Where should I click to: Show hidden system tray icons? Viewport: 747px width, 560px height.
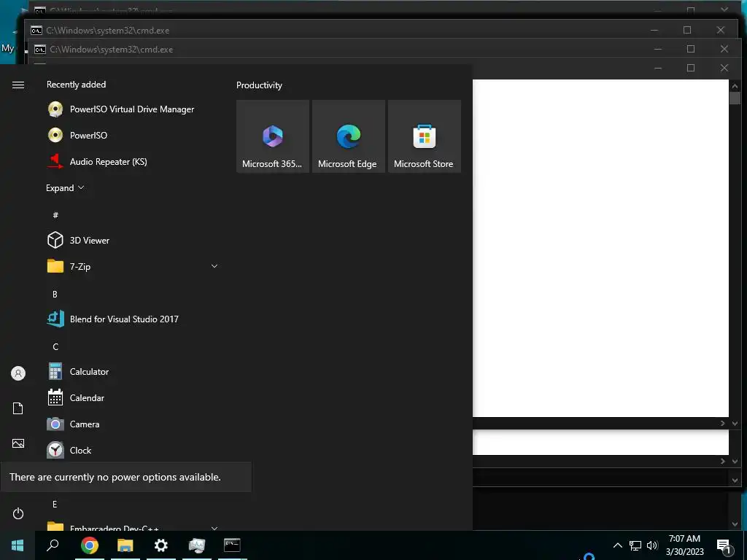tap(617, 545)
